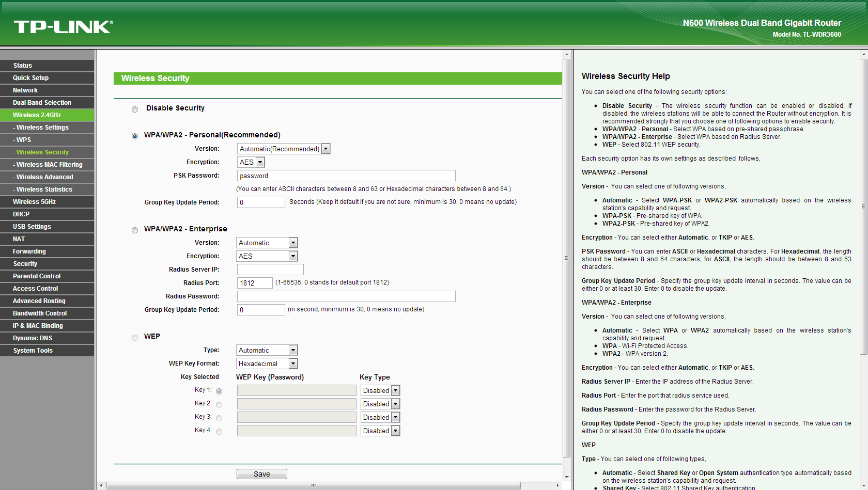Open WEP Key Format Hexadecimal dropdown
This screenshot has width=868, height=490.
[267, 363]
